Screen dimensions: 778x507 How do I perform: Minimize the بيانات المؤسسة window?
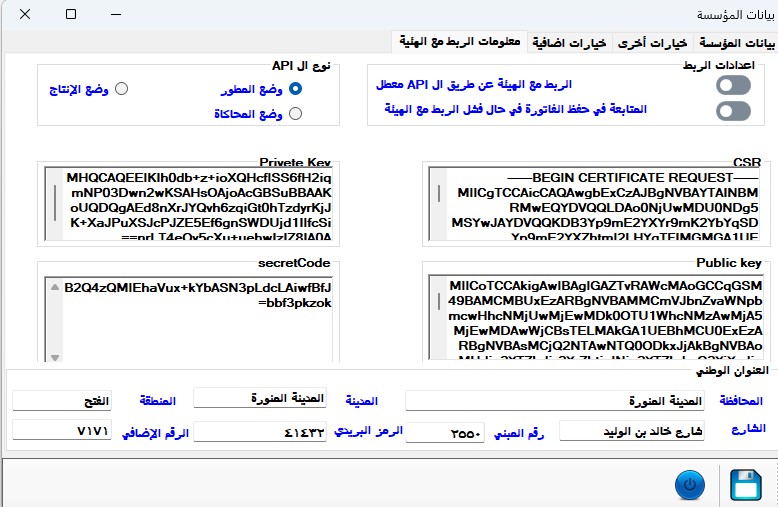pos(116,14)
